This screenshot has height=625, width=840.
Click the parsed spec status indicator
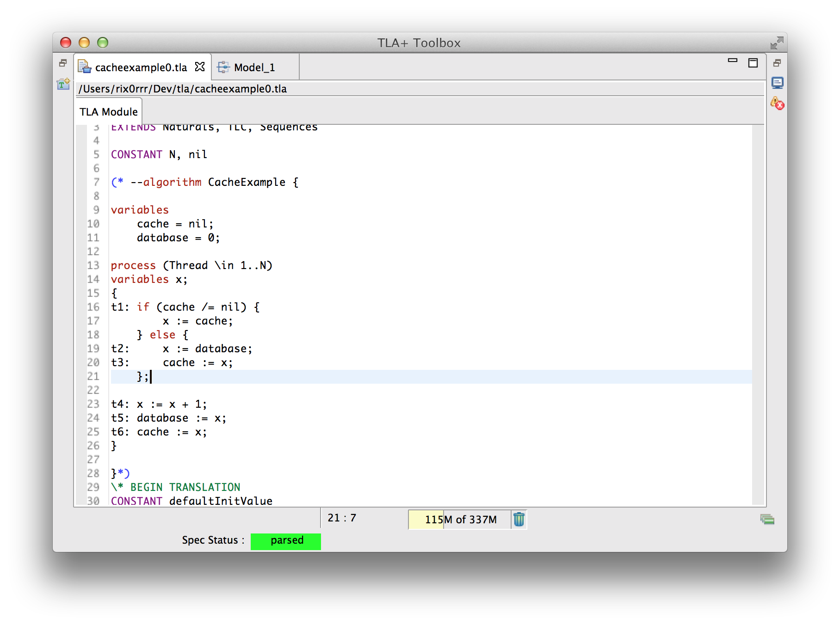coord(285,541)
